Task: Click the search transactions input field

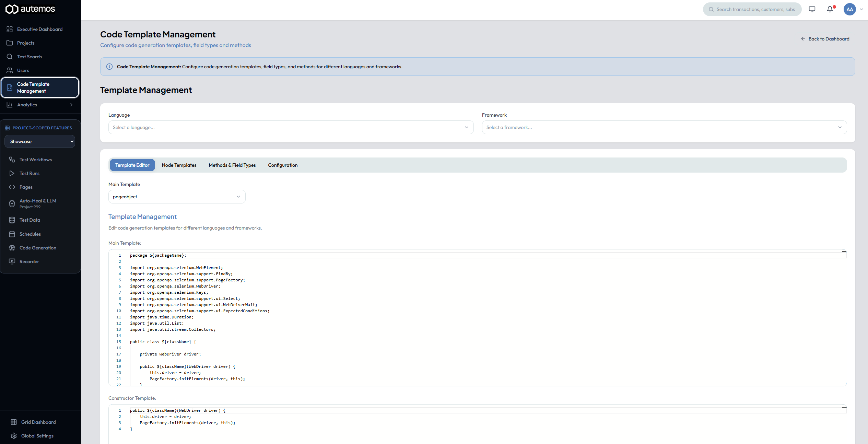Action: click(x=752, y=9)
